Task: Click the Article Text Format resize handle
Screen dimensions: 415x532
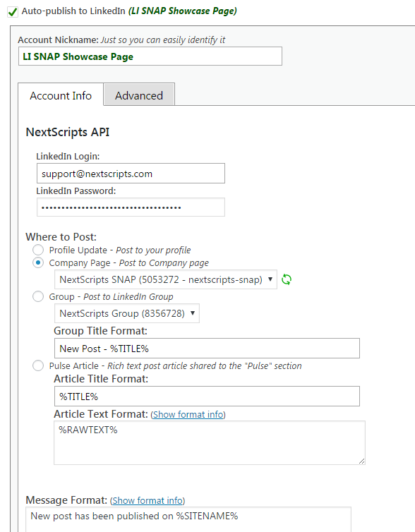Action: (362, 461)
